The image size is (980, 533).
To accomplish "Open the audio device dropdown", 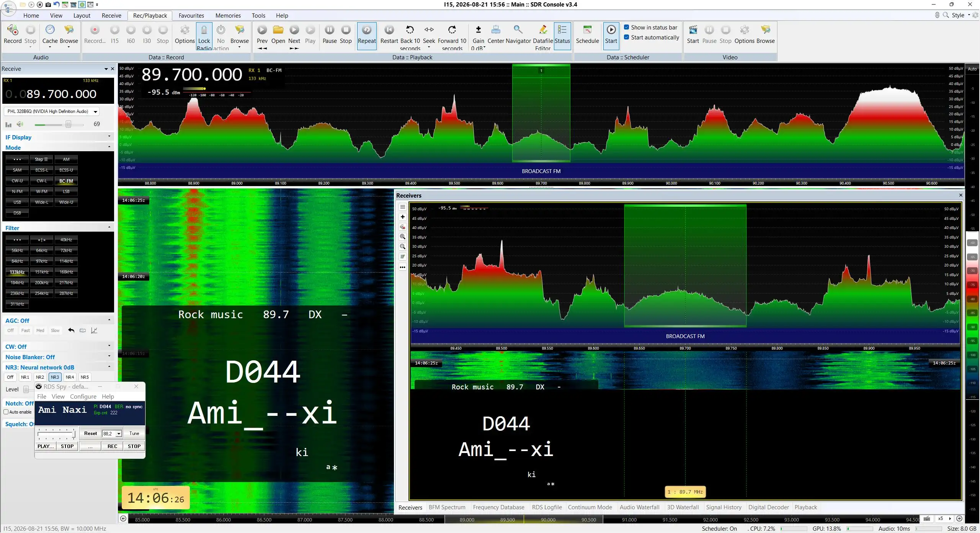I will (95, 111).
